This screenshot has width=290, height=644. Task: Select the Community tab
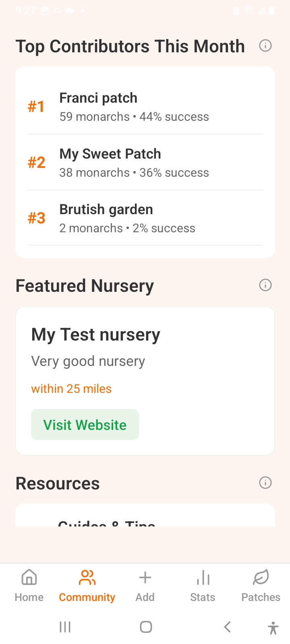point(87,586)
